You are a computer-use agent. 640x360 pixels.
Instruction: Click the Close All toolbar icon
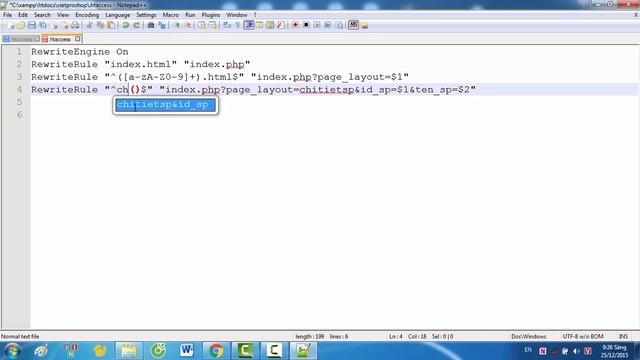point(64,25)
